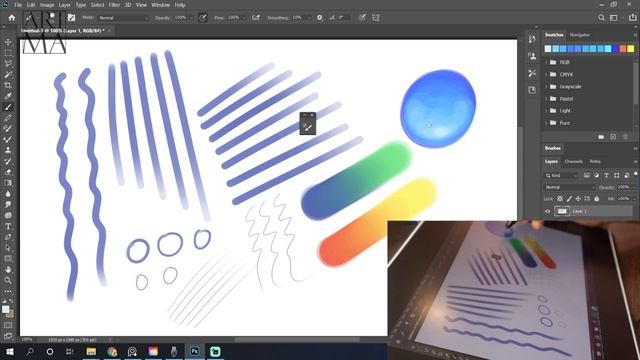Open Photoshop in Windows taskbar
This screenshot has height=360, width=640.
click(x=195, y=351)
